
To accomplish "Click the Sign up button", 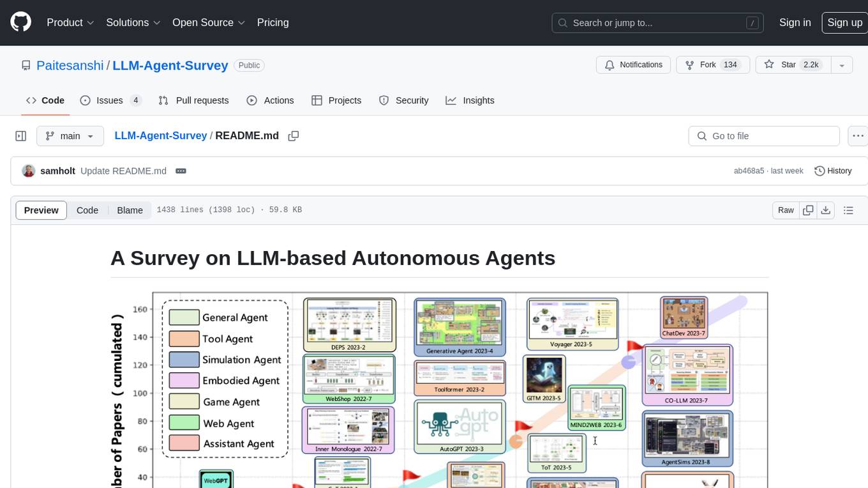I will [844, 22].
